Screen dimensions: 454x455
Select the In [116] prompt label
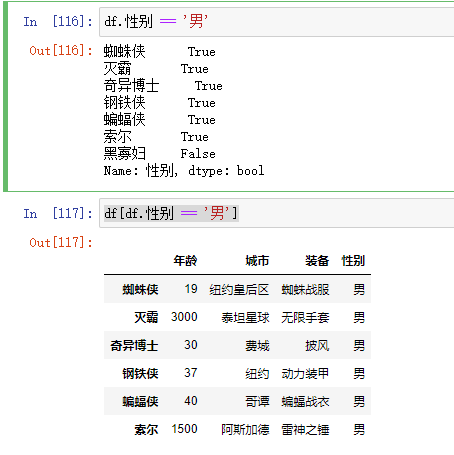(x=58, y=22)
